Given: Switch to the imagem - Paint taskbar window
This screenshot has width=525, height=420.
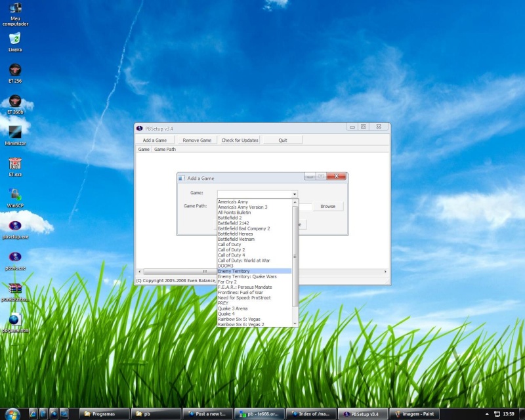Looking at the screenshot, I should (x=415, y=414).
